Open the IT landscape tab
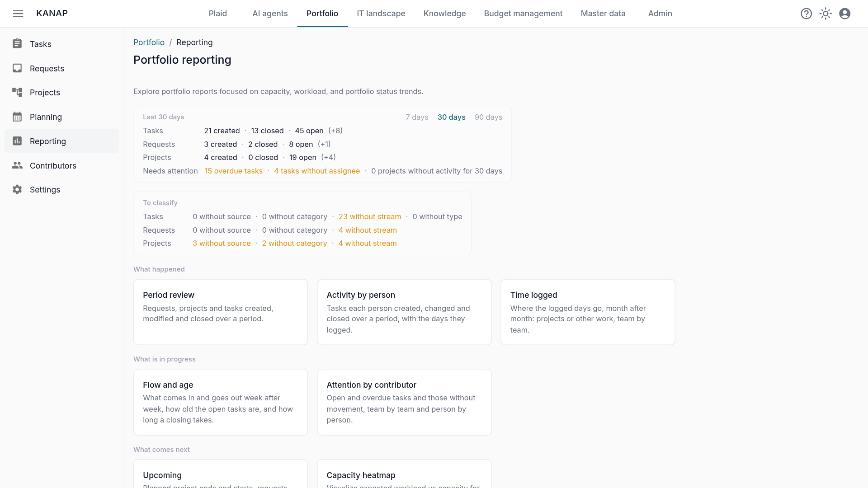 pyautogui.click(x=381, y=14)
